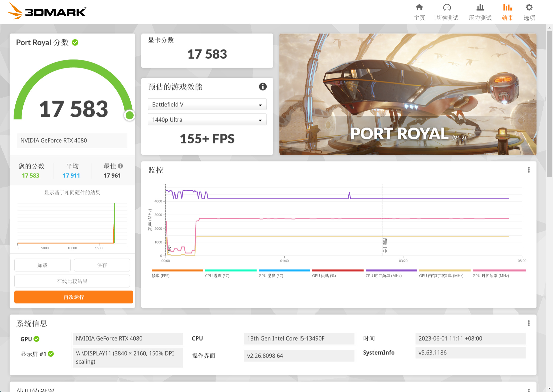
Task: Open the monitoring panel three-dot menu
Action: pos(529,170)
